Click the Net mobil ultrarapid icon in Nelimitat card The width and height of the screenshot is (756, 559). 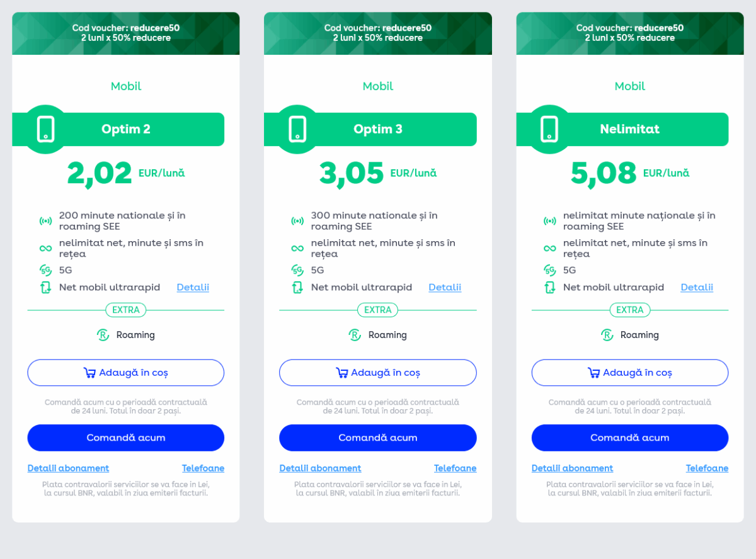pos(549,288)
